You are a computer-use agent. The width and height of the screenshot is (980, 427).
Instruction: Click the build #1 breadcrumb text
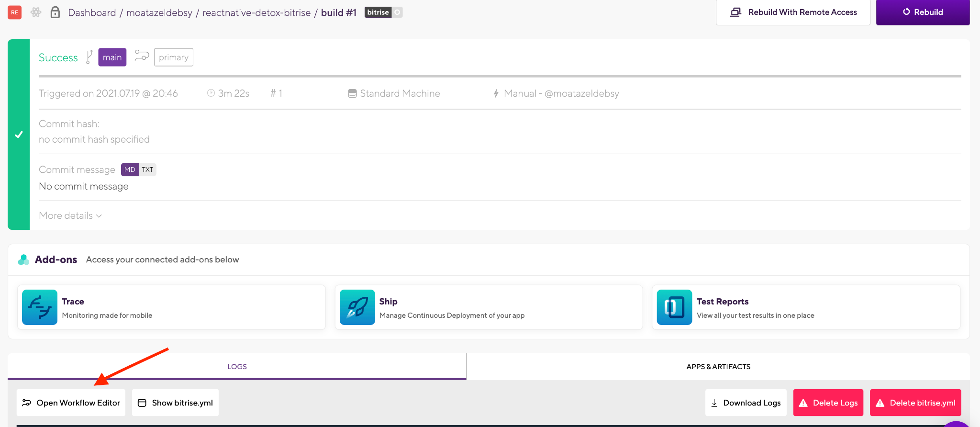[x=339, y=13]
